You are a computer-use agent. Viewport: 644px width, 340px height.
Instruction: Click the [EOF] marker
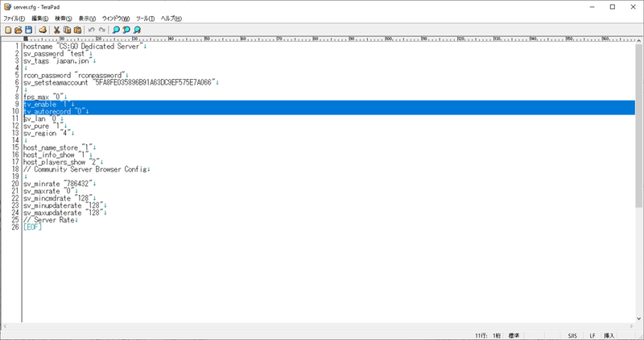tap(32, 227)
